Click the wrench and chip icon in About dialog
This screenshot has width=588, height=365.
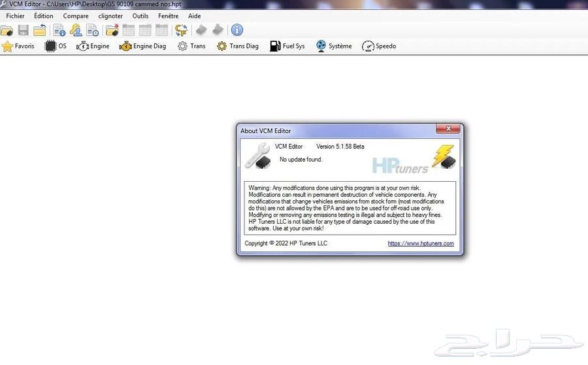[258, 156]
